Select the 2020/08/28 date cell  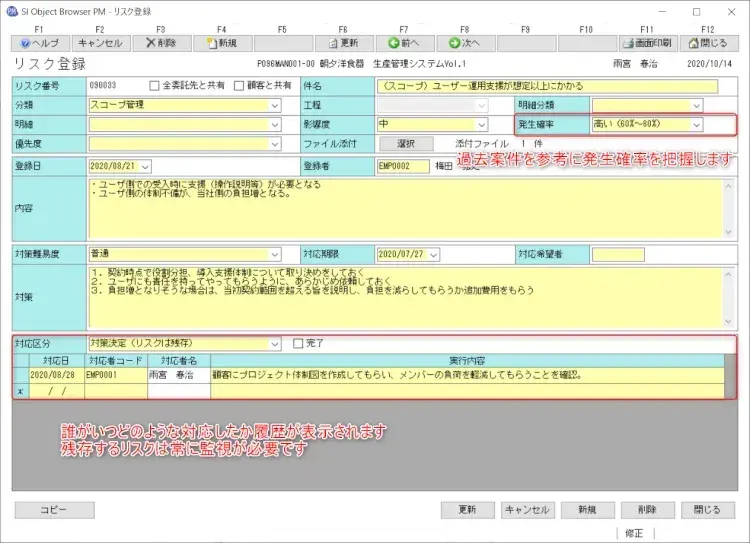click(x=56, y=375)
